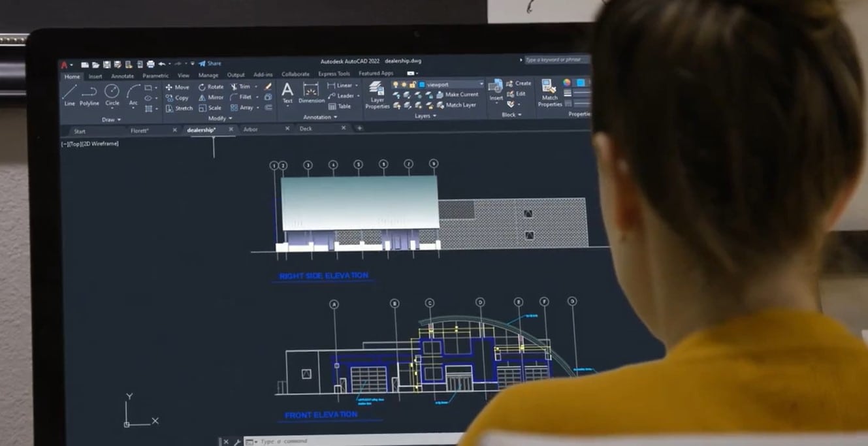Switch to the Annotate ribbon tab
The height and width of the screenshot is (446, 868).
(121, 76)
